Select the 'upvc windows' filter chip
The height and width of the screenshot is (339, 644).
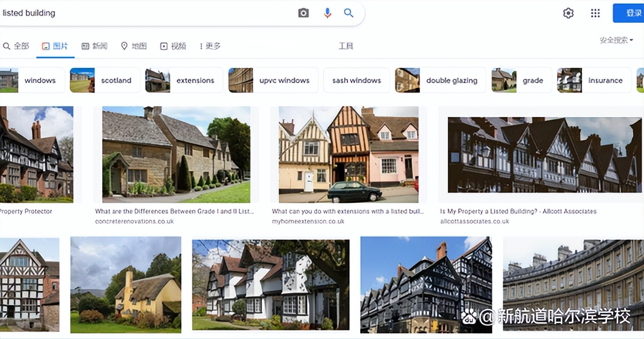tap(273, 80)
